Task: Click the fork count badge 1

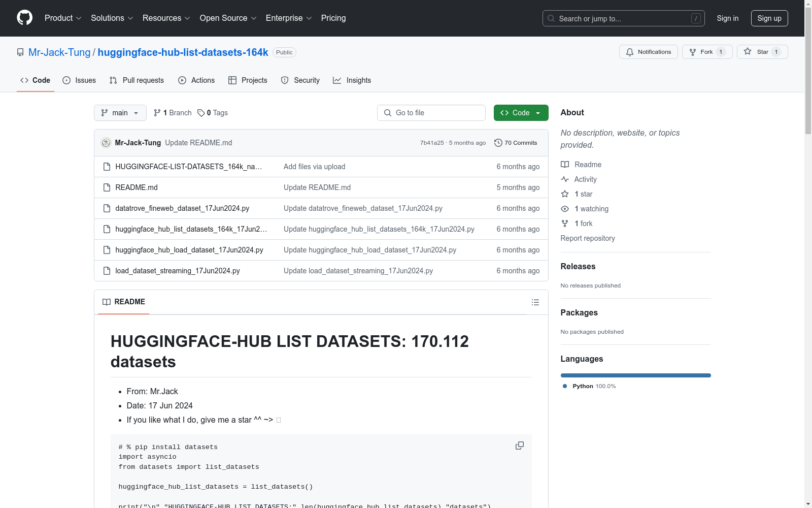Action: pyautogui.click(x=721, y=52)
